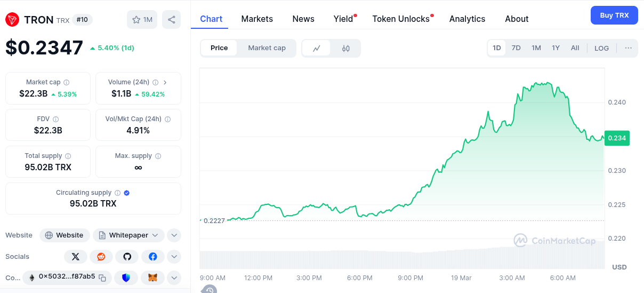Click the Ethereum icon in contract row
Viewport: 644px width, 293px height.
pyautogui.click(x=31, y=278)
